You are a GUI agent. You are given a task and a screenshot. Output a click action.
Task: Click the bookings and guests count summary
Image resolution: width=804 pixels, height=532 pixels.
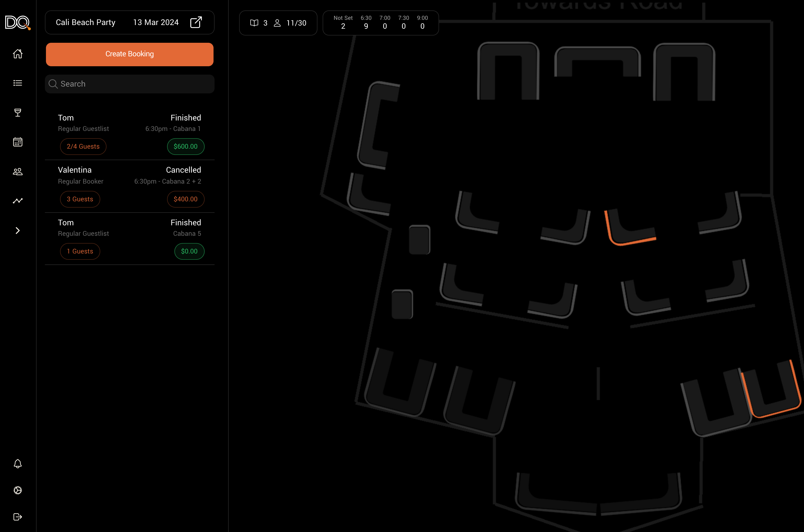(x=278, y=23)
